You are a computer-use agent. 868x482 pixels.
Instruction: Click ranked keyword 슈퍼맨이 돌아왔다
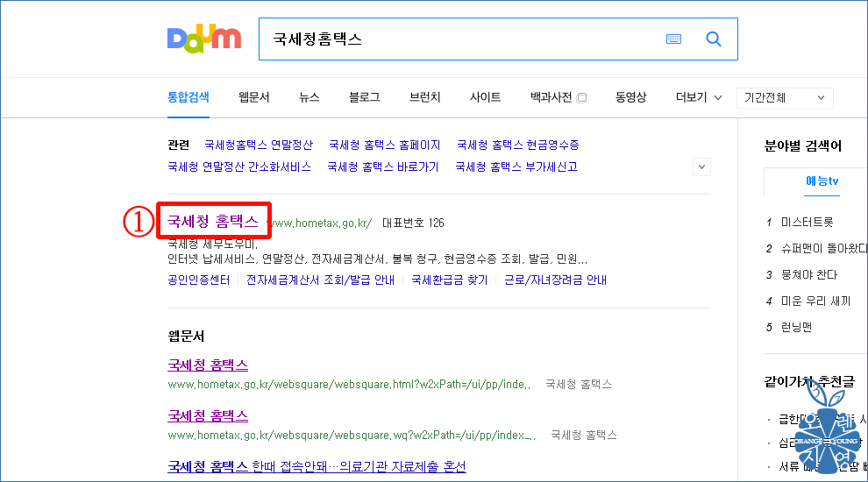pos(823,249)
